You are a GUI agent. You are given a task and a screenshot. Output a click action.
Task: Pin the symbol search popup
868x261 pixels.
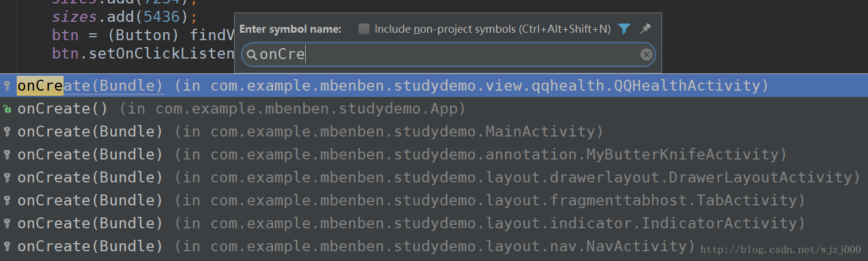tap(645, 28)
